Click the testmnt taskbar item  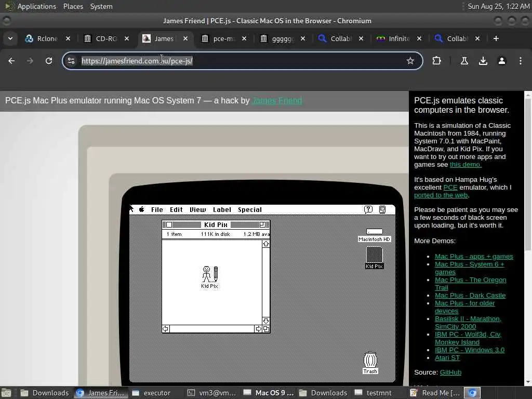pos(379,393)
